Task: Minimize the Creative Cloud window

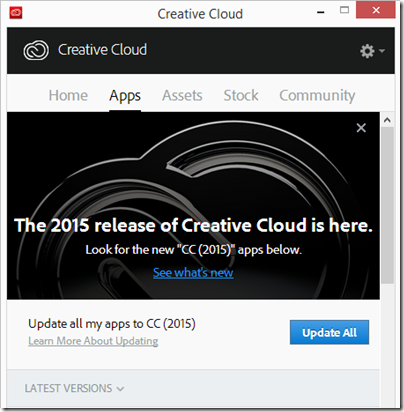Action: [321, 12]
